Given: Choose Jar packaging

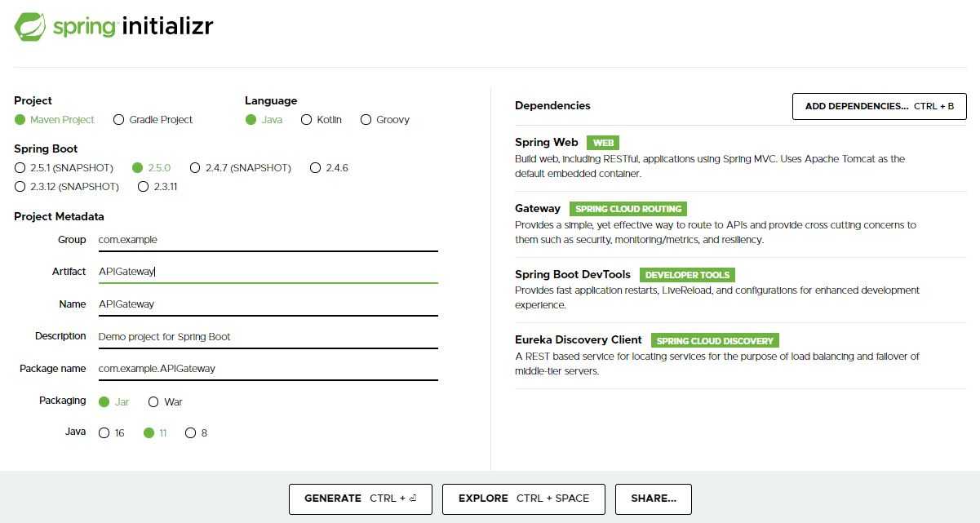Looking at the screenshot, I should point(113,402).
